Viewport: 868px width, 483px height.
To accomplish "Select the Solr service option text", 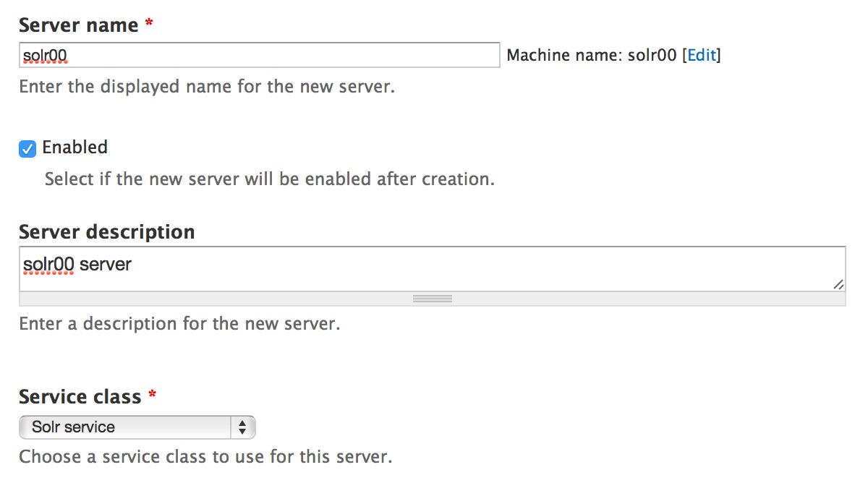I will [73, 427].
